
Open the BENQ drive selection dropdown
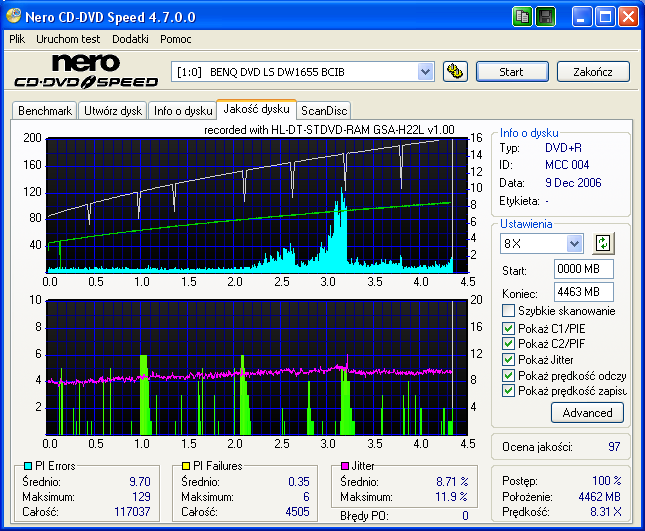click(425, 71)
